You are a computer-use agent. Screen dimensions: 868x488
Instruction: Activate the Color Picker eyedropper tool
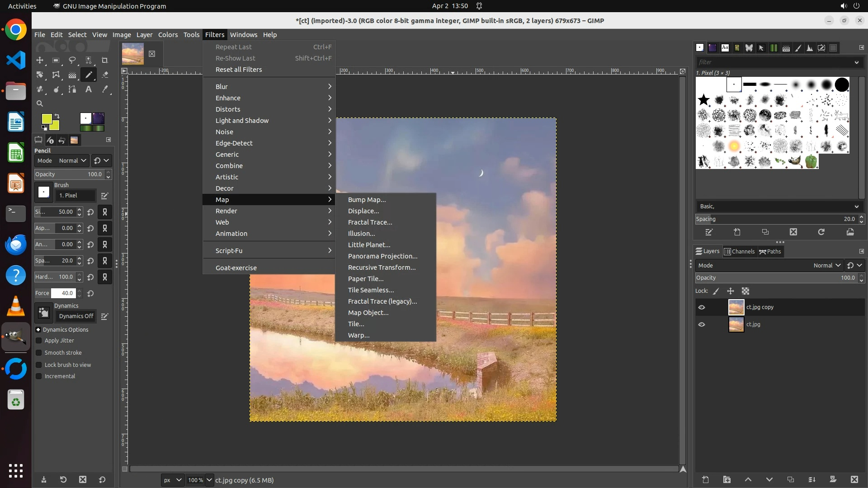coord(105,89)
